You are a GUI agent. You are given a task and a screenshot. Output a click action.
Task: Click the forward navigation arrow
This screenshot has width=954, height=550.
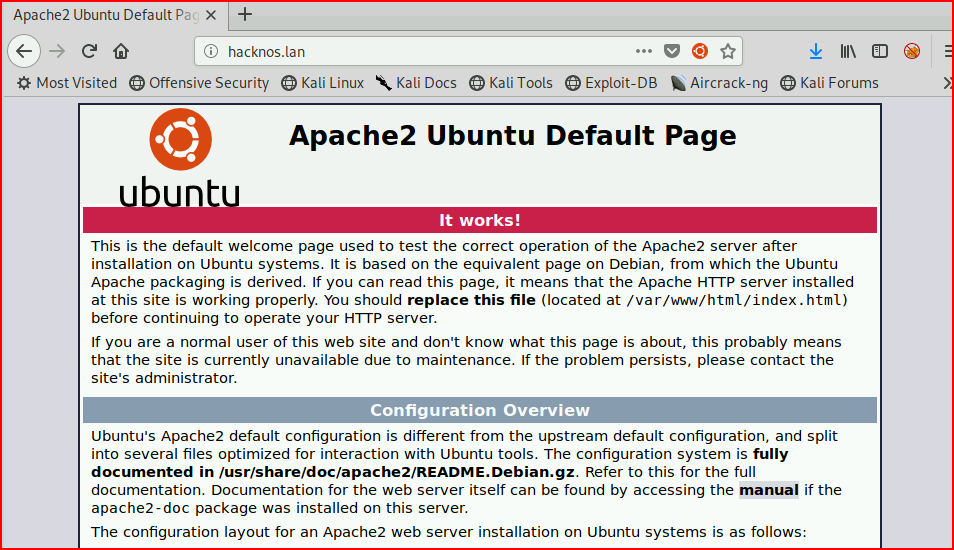coord(57,51)
